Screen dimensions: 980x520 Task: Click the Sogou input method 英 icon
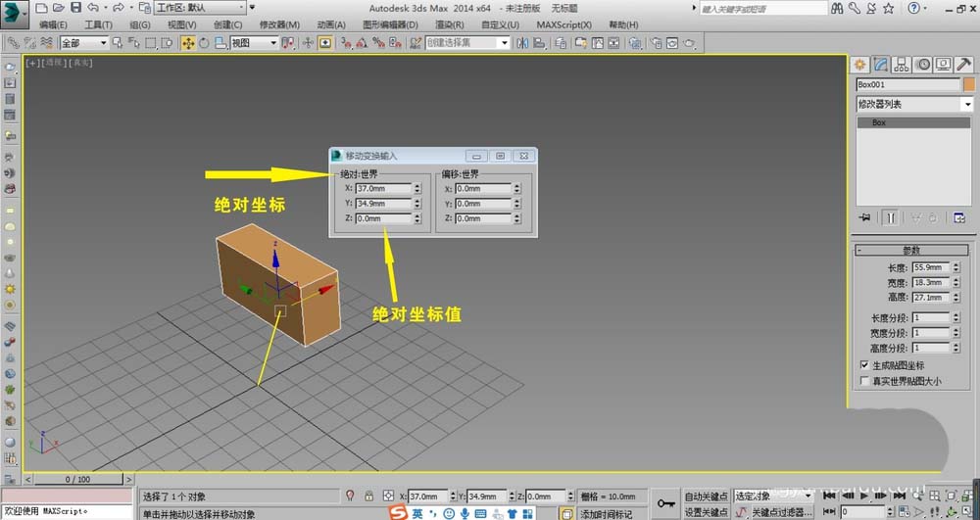click(416, 513)
